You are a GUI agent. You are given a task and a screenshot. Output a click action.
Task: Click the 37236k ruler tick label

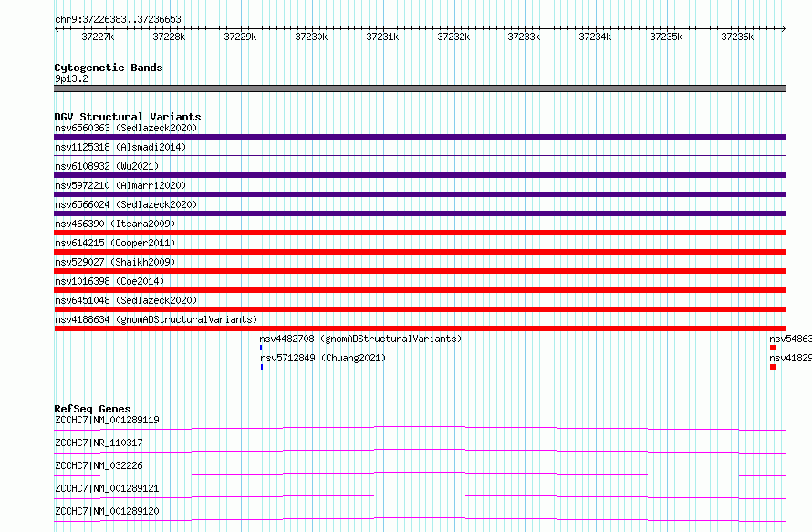click(737, 37)
